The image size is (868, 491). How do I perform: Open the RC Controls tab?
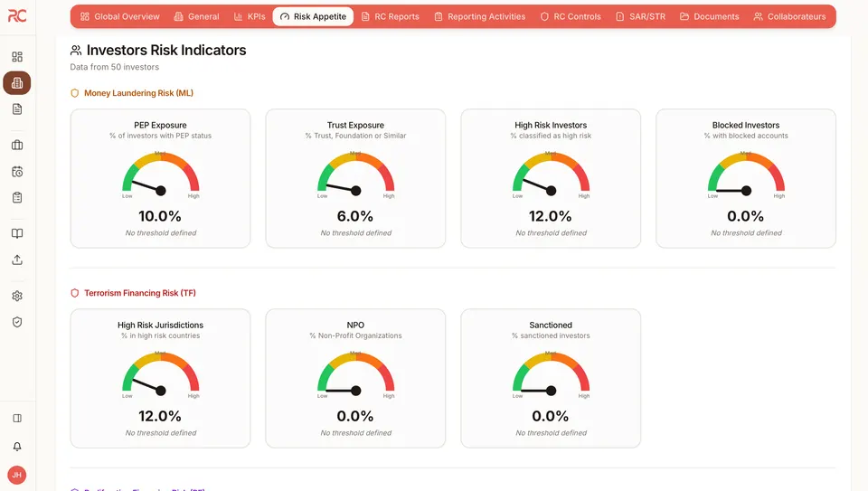click(x=571, y=16)
